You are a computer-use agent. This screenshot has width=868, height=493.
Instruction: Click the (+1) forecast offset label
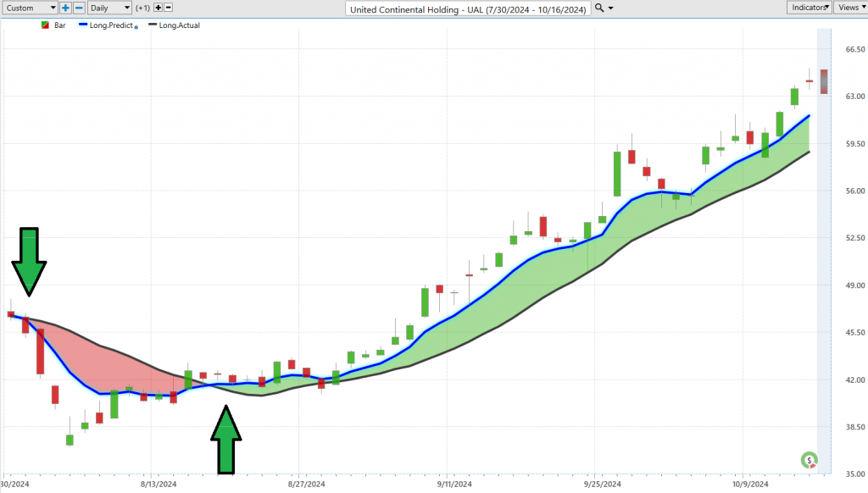point(142,8)
